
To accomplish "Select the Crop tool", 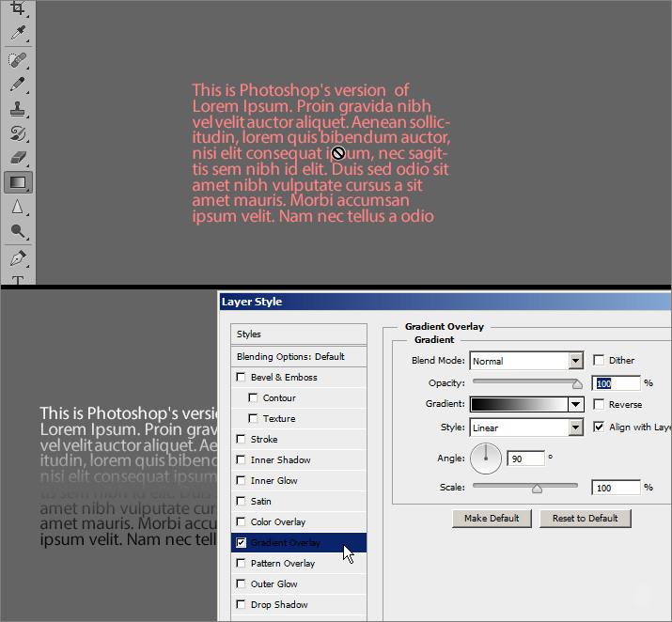I will tap(18, 8).
